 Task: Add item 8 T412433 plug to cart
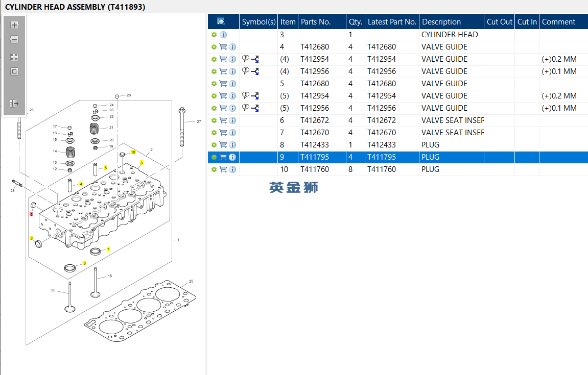pyautogui.click(x=223, y=145)
